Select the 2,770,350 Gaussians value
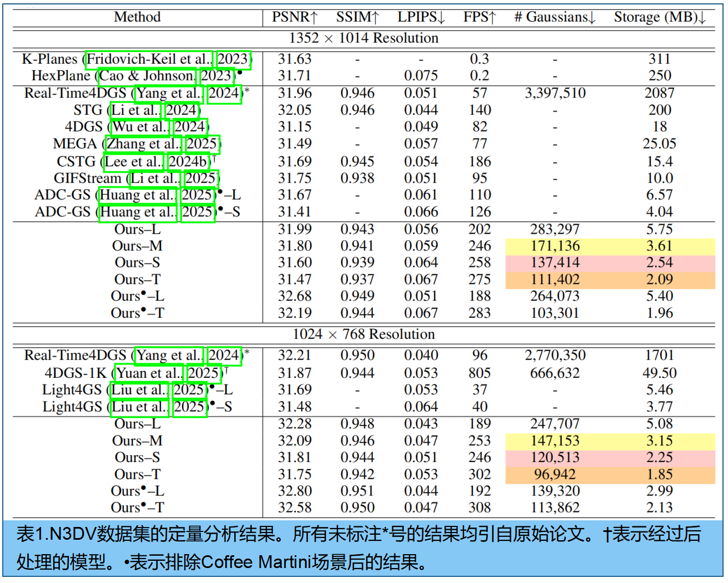The image size is (728, 583). (x=555, y=356)
